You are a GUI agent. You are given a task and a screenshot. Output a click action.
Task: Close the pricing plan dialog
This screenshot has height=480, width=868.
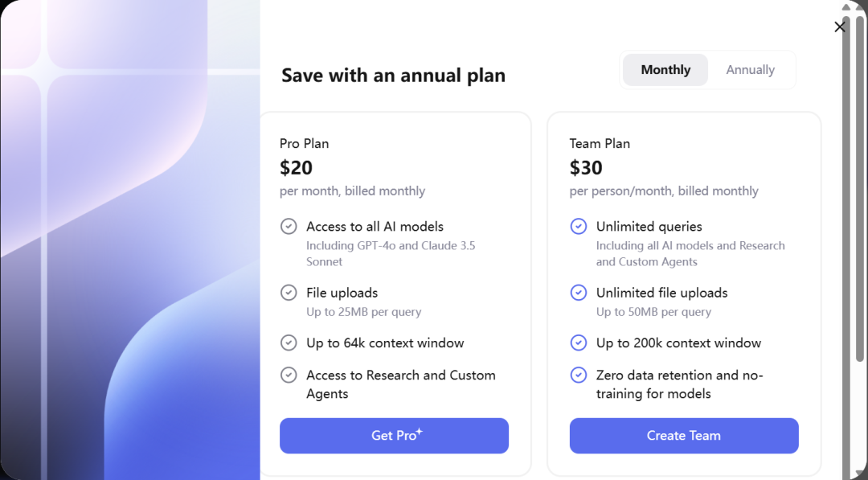pyautogui.click(x=840, y=27)
